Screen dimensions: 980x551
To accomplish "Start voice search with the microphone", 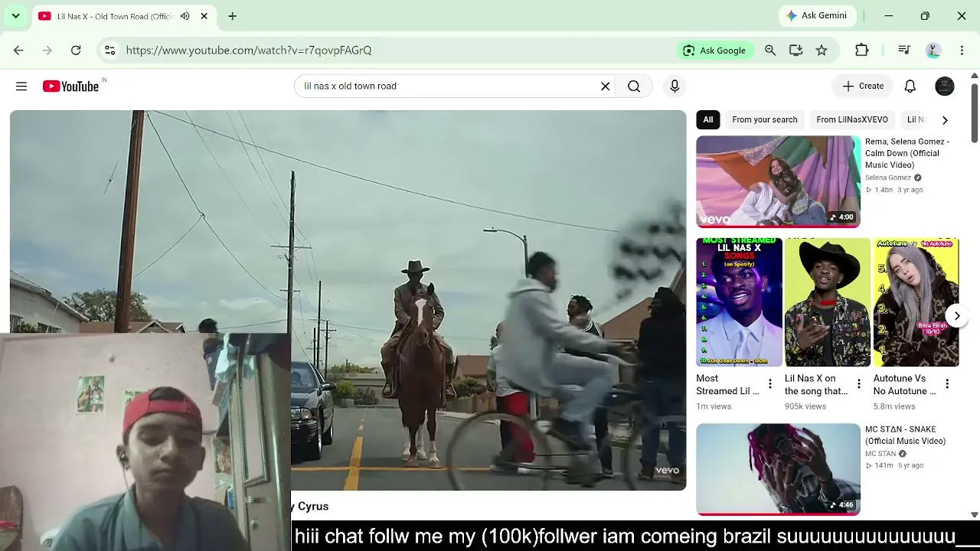I will (x=675, y=86).
